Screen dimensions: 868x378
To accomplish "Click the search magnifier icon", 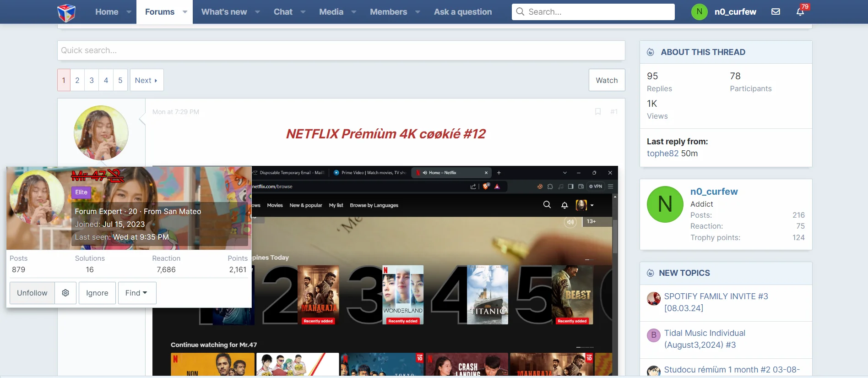I will coord(520,11).
